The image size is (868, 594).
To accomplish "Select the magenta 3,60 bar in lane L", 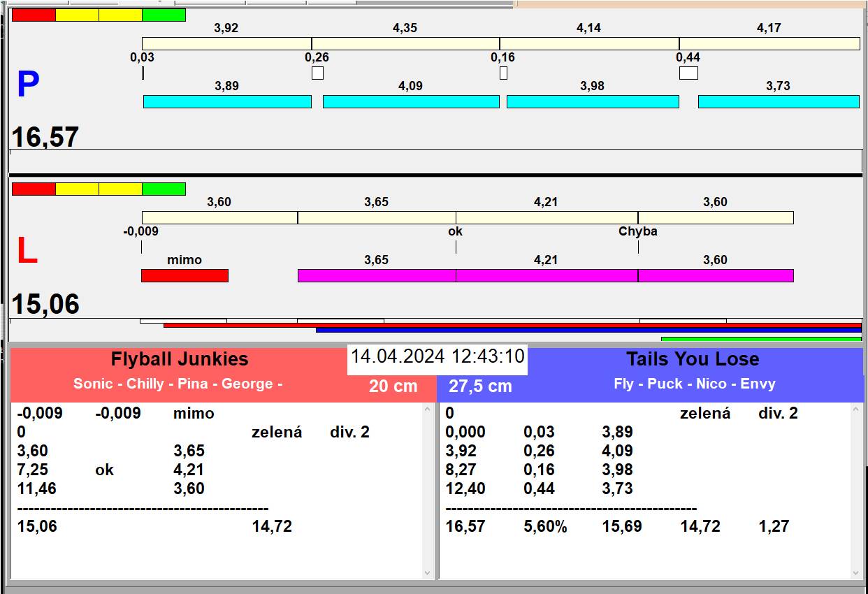I will [x=716, y=275].
